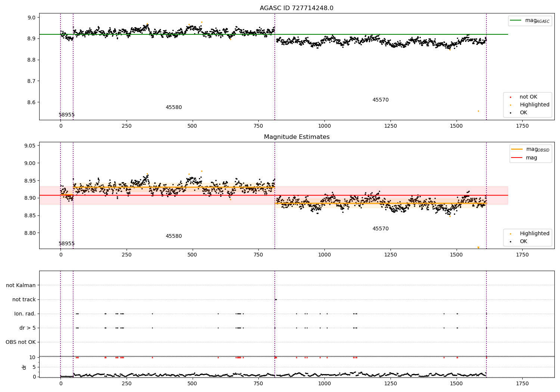This screenshot has height=392, width=560.
Task: Click obsid label 45580 in top plot
Action: tap(174, 108)
